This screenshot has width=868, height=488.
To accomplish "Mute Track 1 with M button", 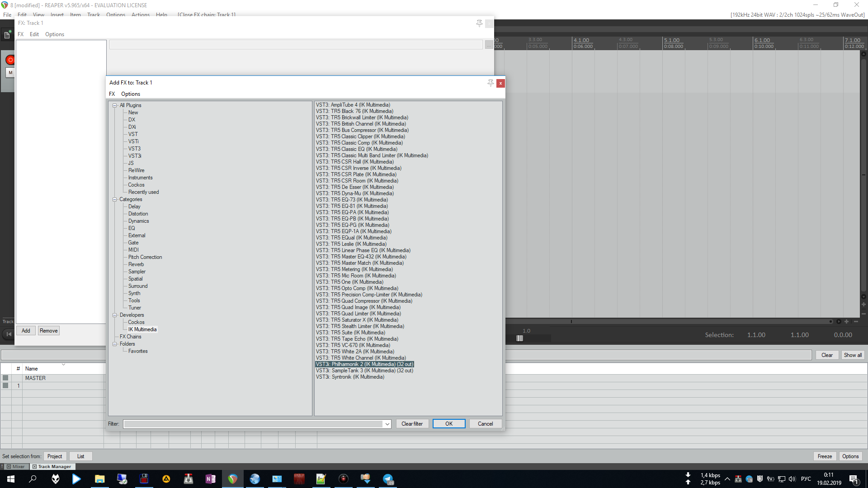I will 10,72.
